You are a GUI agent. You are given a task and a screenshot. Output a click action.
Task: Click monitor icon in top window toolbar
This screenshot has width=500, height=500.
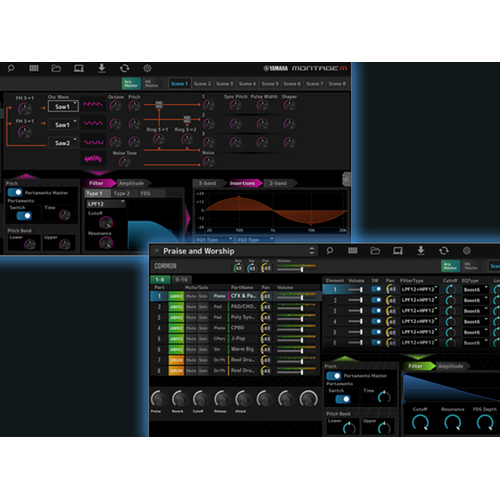[79, 69]
